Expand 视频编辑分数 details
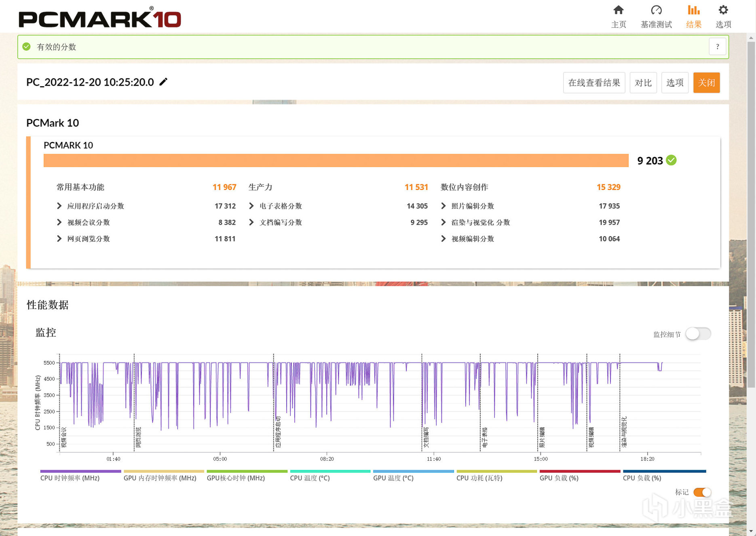Viewport: 756px width, 536px height. point(443,238)
